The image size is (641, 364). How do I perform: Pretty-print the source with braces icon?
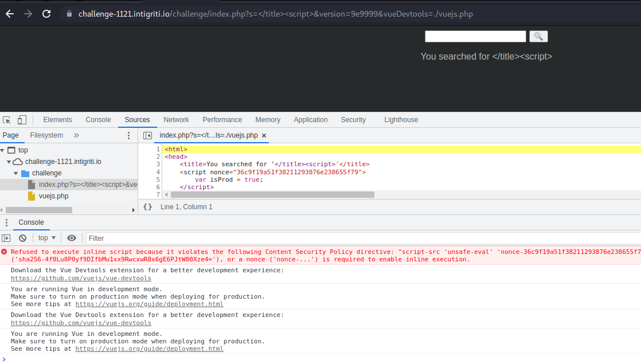click(147, 207)
